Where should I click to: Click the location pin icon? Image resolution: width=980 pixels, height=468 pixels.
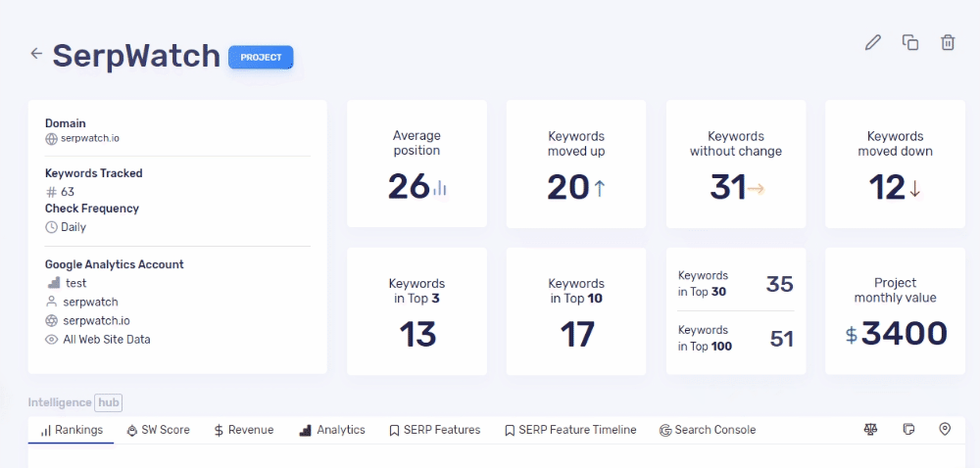(x=945, y=429)
